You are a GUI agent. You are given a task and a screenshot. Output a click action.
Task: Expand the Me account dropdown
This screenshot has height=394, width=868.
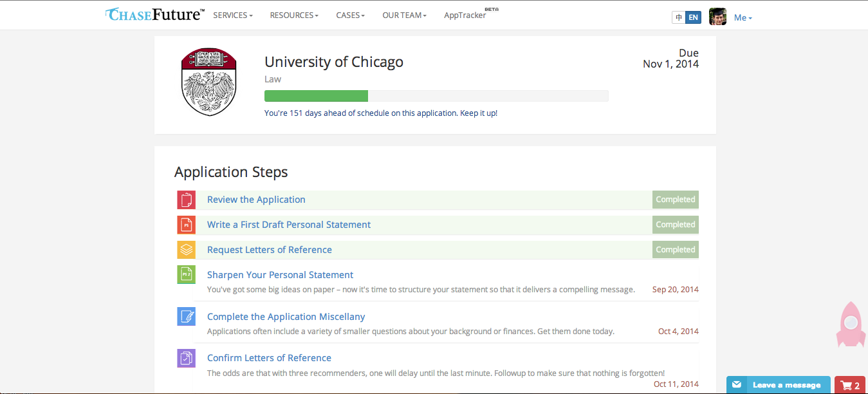pos(743,18)
